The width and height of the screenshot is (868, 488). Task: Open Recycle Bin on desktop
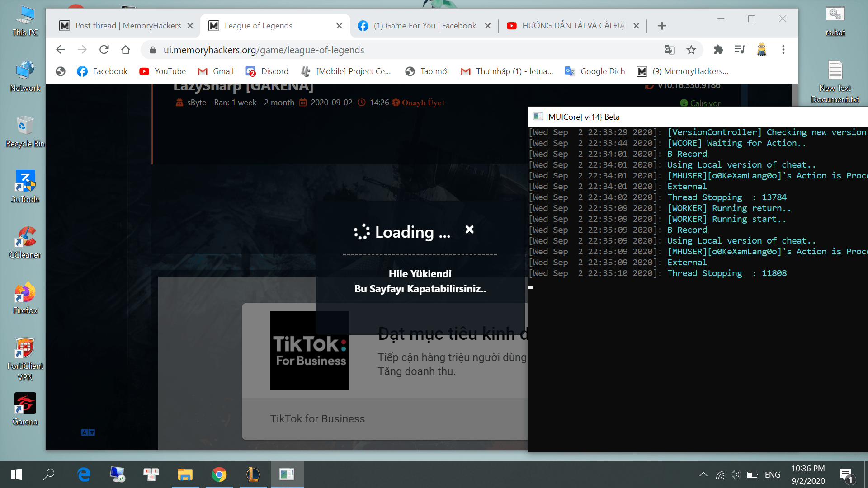25,132
